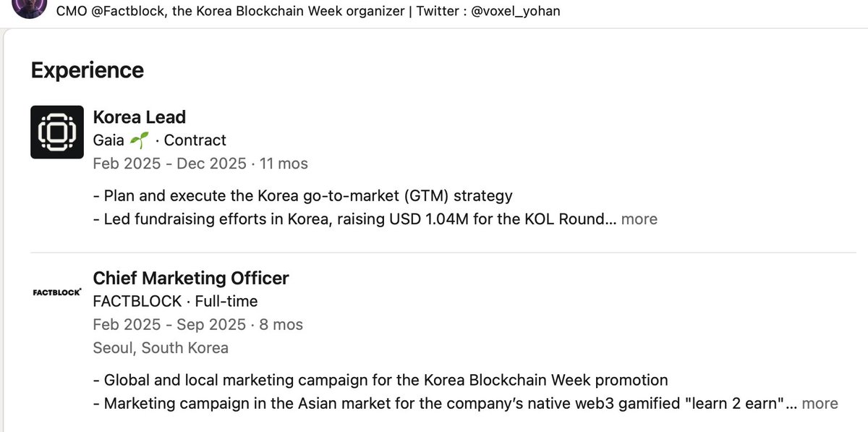Image resolution: width=868 pixels, height=432 pixels.
Task: Click the "Seoul, South Korea" location text
Action: 161,348
